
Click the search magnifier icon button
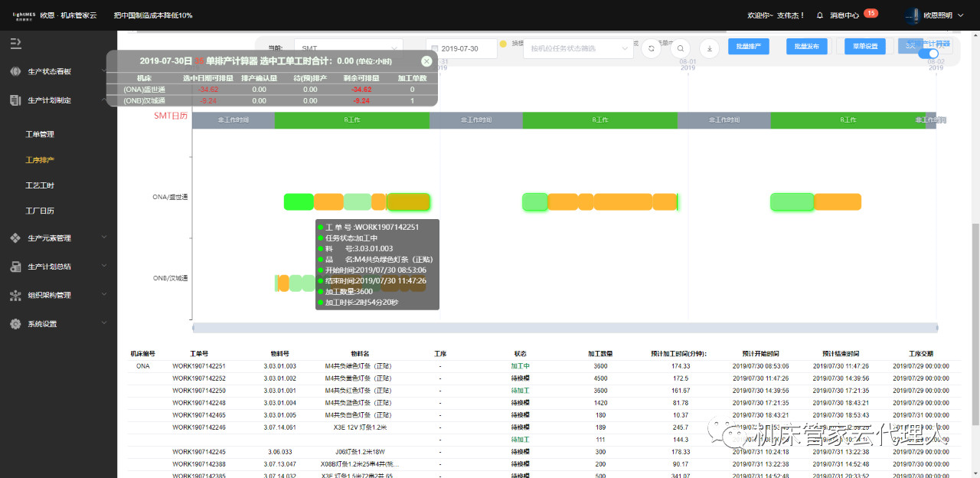coord(680,48)
